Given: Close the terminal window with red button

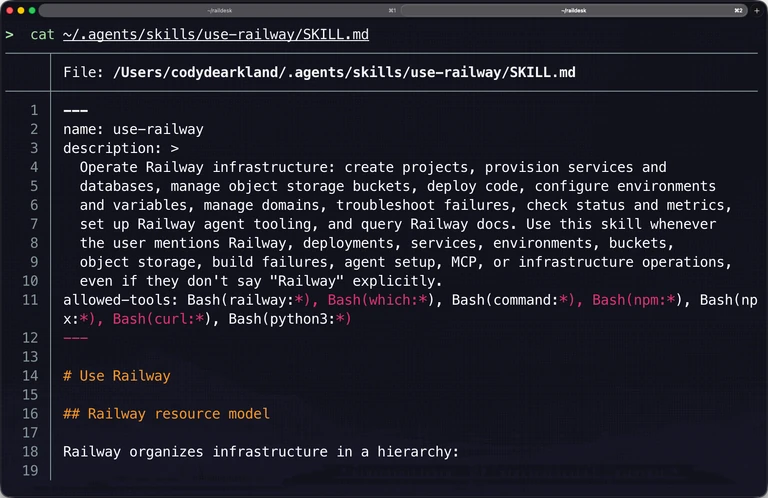Looking at the screenshot, I should (9, 10).
